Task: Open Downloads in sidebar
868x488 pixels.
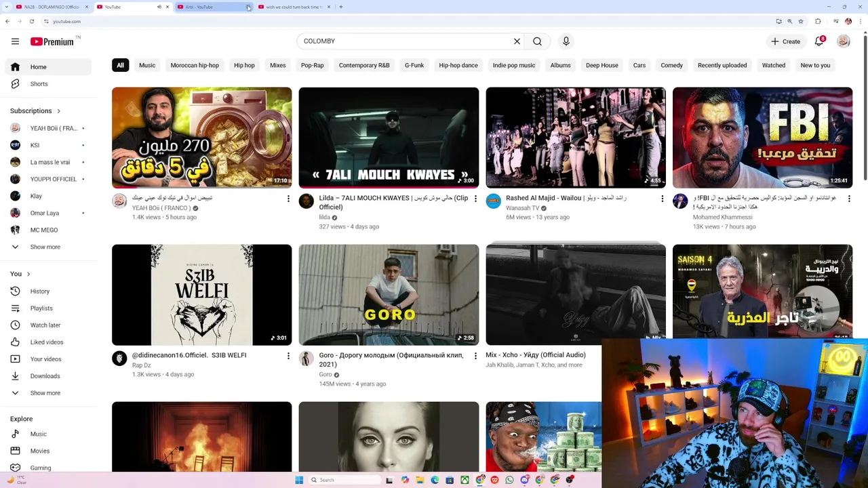Action: (48, 376)
